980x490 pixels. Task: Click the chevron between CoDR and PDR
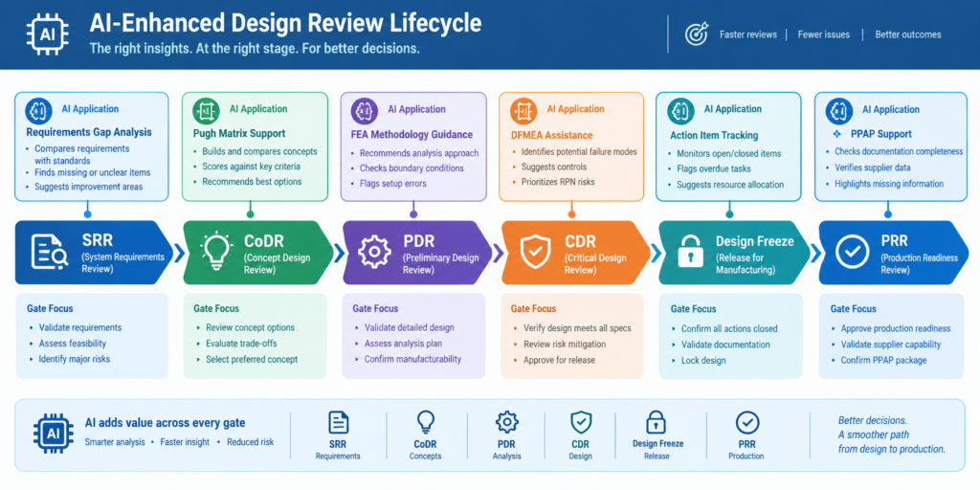point(339,253)
